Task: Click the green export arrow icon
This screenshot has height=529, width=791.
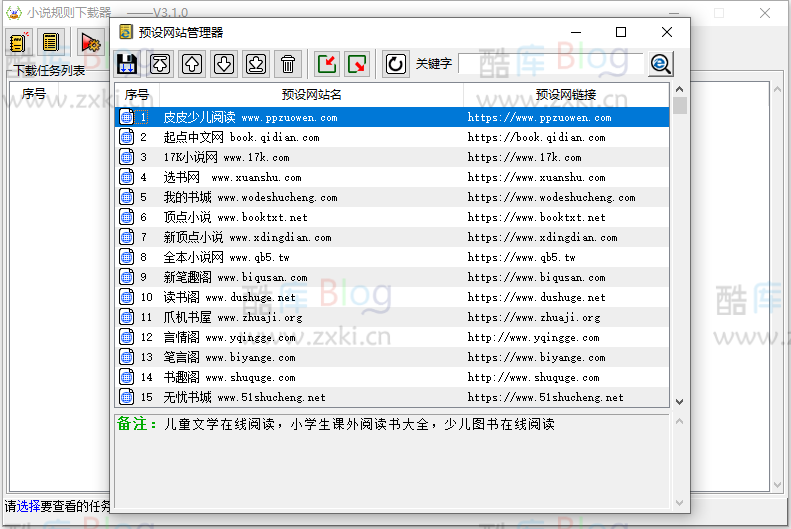Action: coord(358,64)
